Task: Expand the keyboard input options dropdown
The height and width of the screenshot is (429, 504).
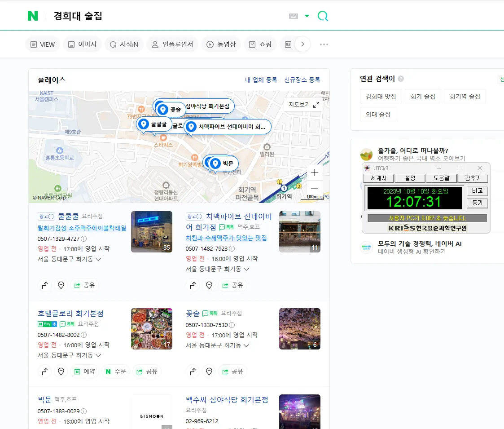Action: 307,16
